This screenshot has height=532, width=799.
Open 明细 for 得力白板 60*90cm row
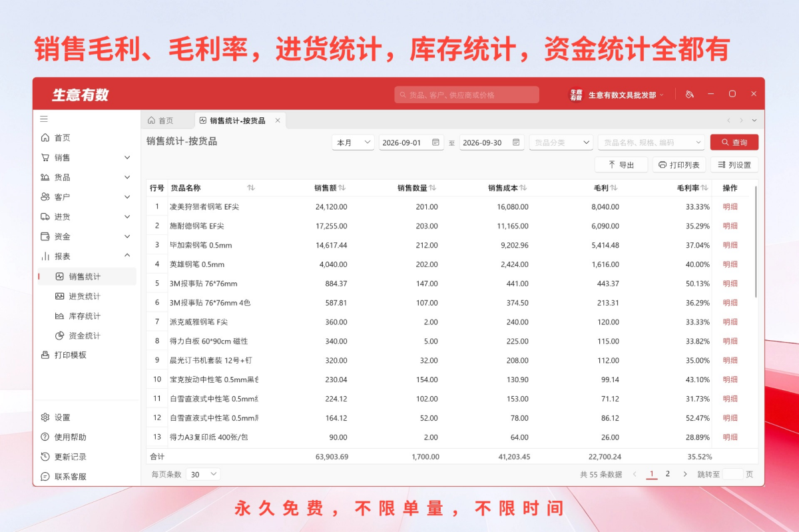(730, 342)
